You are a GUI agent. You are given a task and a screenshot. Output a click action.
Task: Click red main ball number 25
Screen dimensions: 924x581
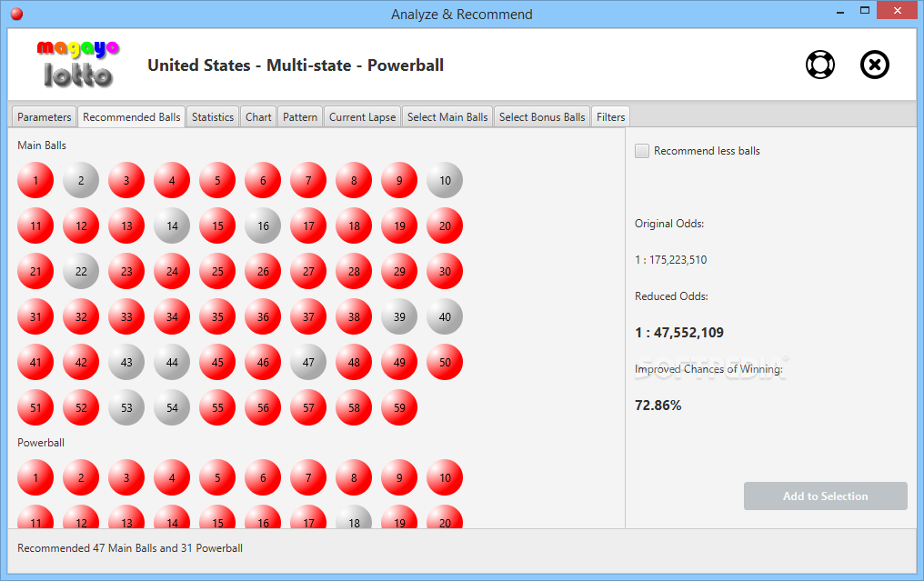217,271
